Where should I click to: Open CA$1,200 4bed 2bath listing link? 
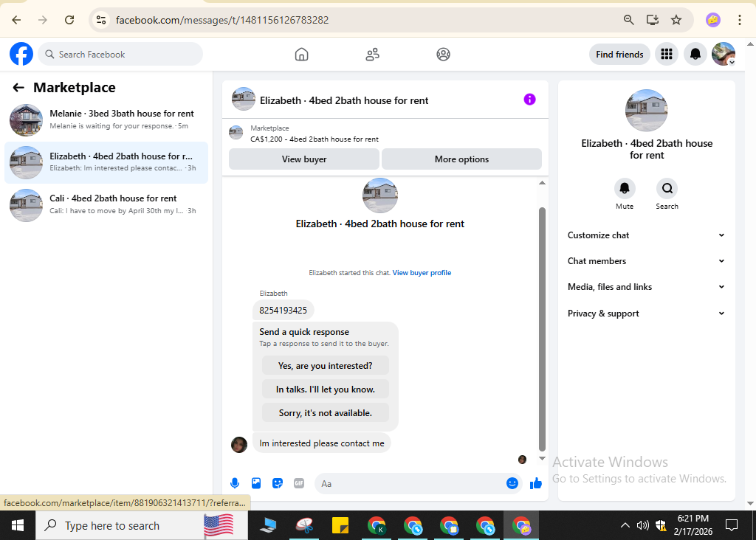point(315,139)
